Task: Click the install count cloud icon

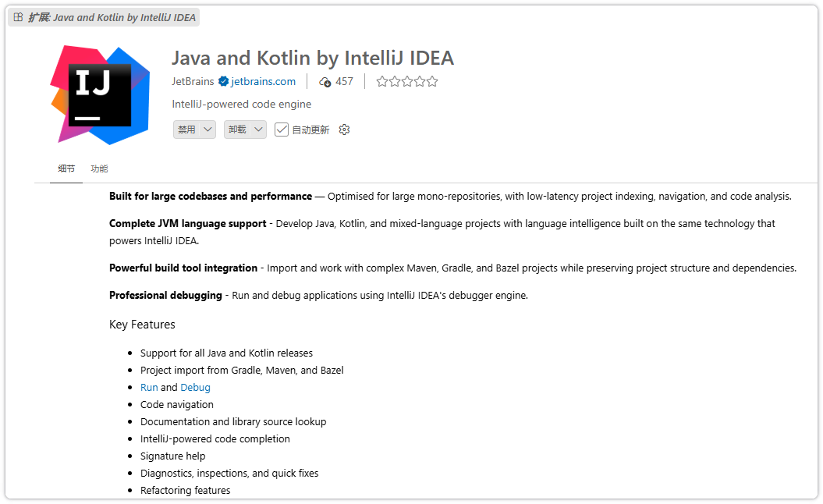Action: [325, 82]
